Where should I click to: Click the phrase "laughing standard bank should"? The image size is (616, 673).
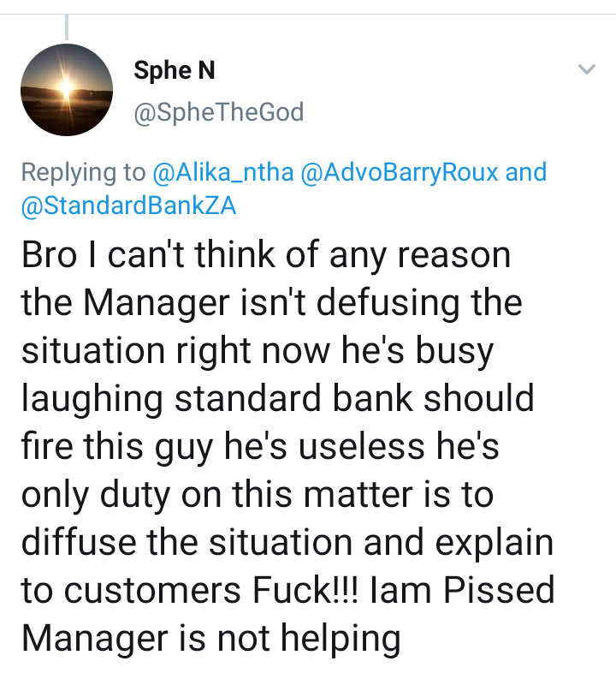[x=277, y=399]
